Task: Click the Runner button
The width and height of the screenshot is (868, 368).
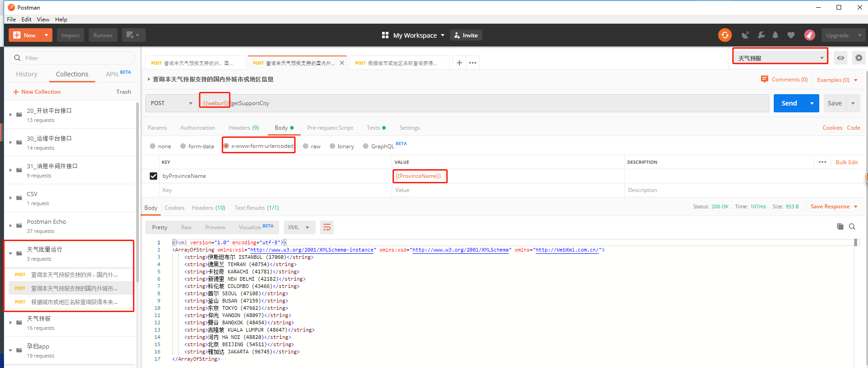Action: tap(103, 35)
